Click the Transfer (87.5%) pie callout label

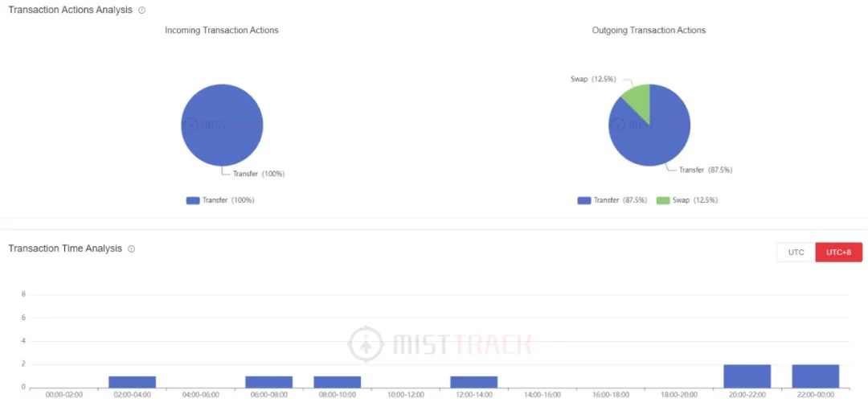click(x=706, y=170)
